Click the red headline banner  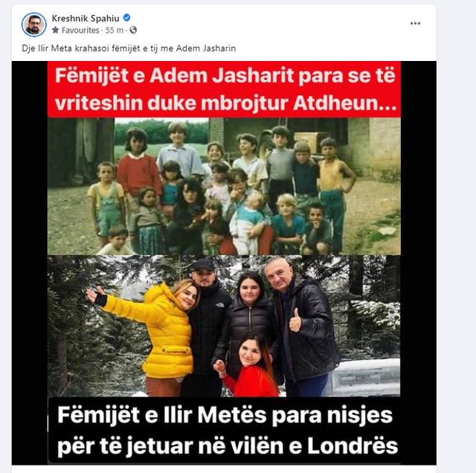[x=224, y=89]
